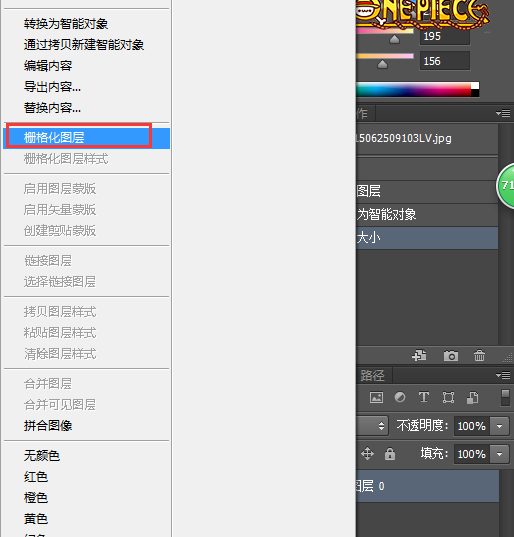
Task: Enable the adjustment layer filter icon
Action: click(x=400, y=397)
